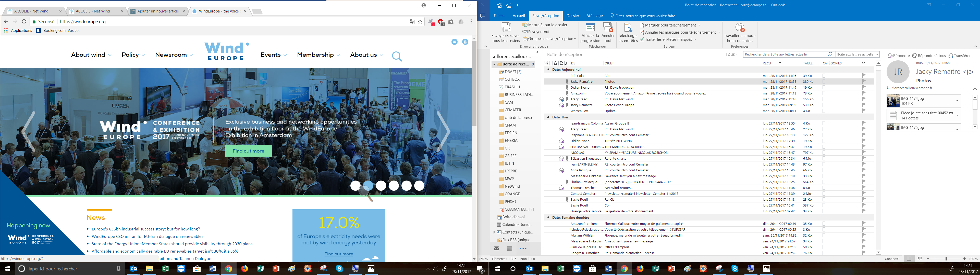This screenshot has width=980, height=275.
Task: Click Chrome bookmark star icon
Action: [x=420, y=22]
